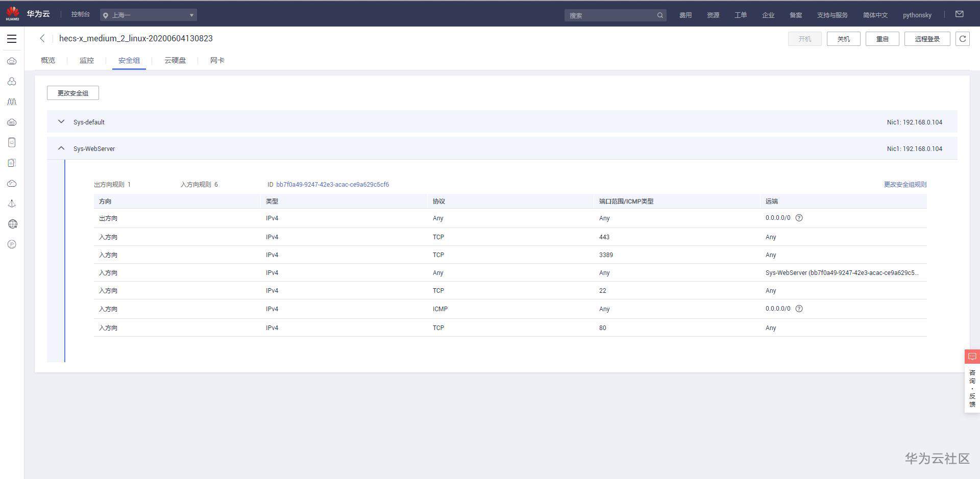Click the wave-shaped curves sidebar icon
980x479 pixels.
coord(12,102)
